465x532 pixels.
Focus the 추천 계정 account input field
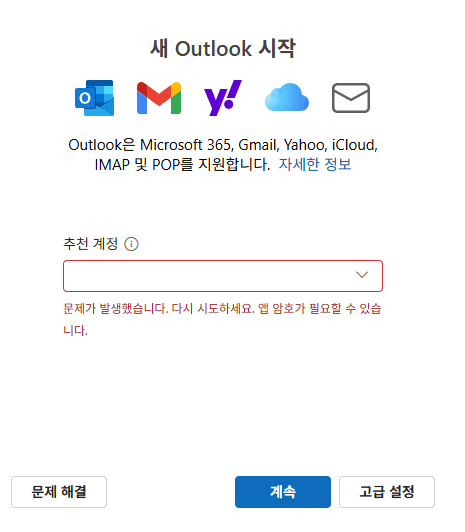[x=223, y=276]
